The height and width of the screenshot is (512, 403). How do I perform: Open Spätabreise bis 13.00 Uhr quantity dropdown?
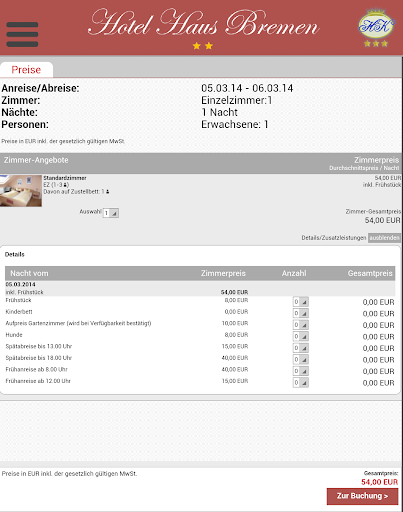[301, 348]
